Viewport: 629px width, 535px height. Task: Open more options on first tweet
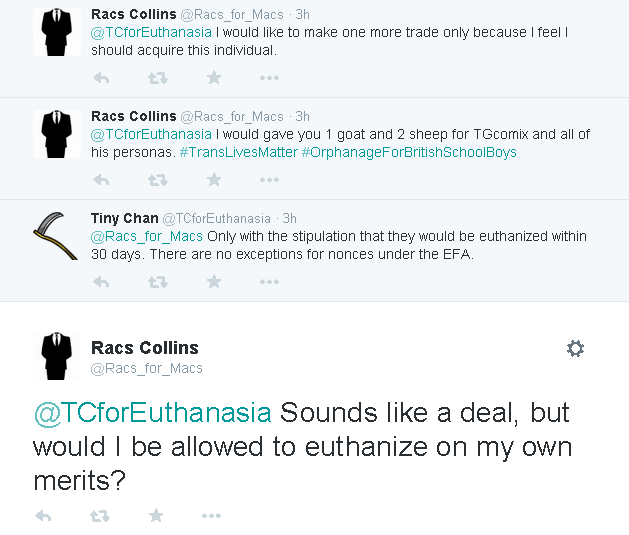[x=269, y=78]
